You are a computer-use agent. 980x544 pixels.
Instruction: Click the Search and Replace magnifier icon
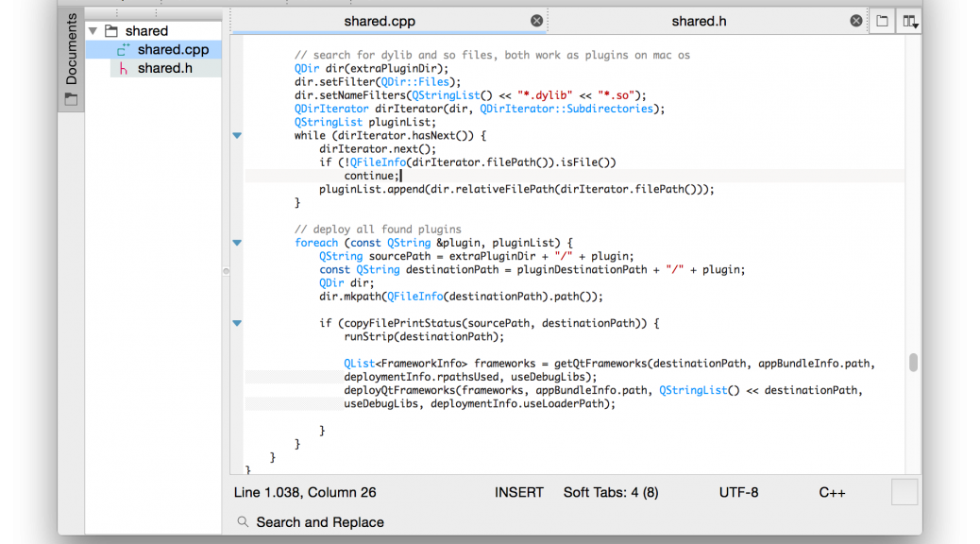coord(243,522)
